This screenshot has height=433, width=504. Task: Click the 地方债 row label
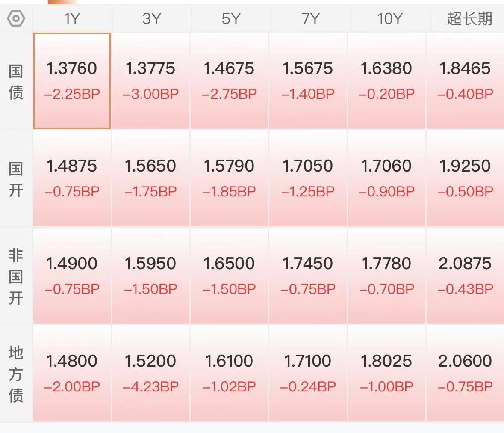point(16,374)
